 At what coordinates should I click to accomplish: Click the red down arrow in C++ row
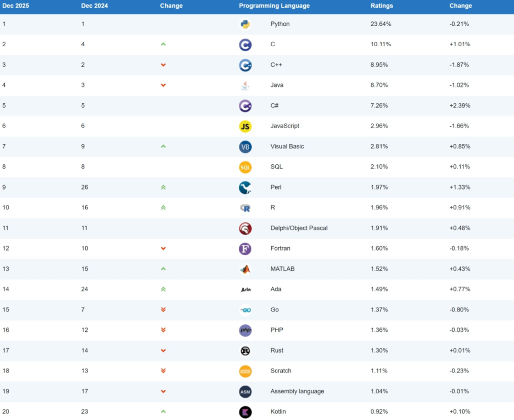[x=163, y=65]
